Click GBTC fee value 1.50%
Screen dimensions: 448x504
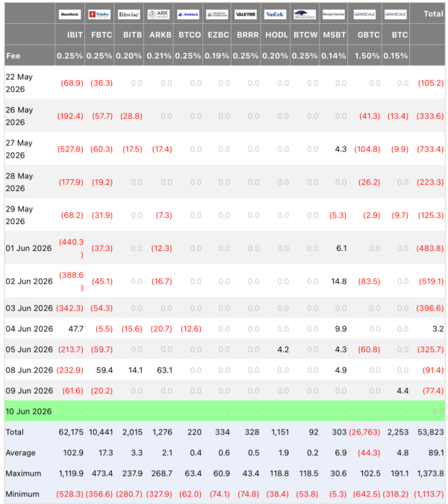click(367, 55)
